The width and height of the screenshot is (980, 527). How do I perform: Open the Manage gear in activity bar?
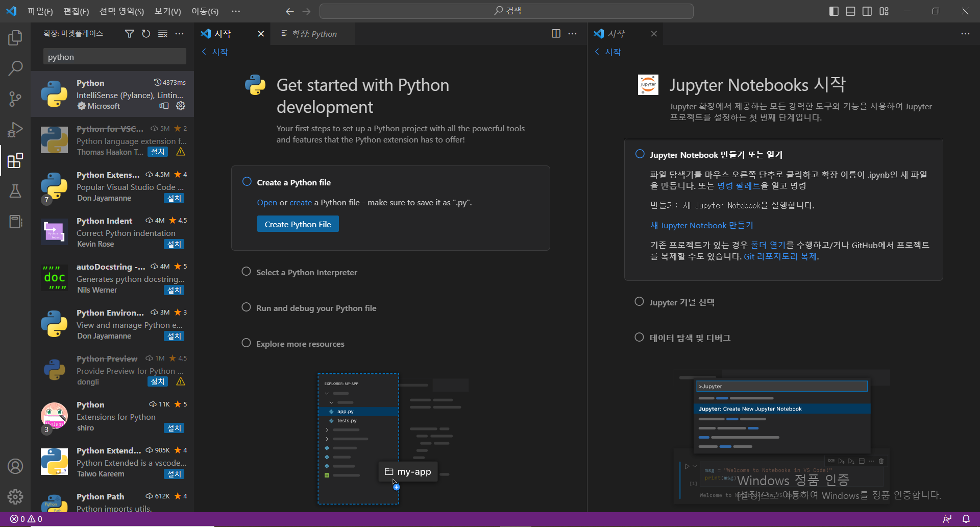(x=15, y=497)
